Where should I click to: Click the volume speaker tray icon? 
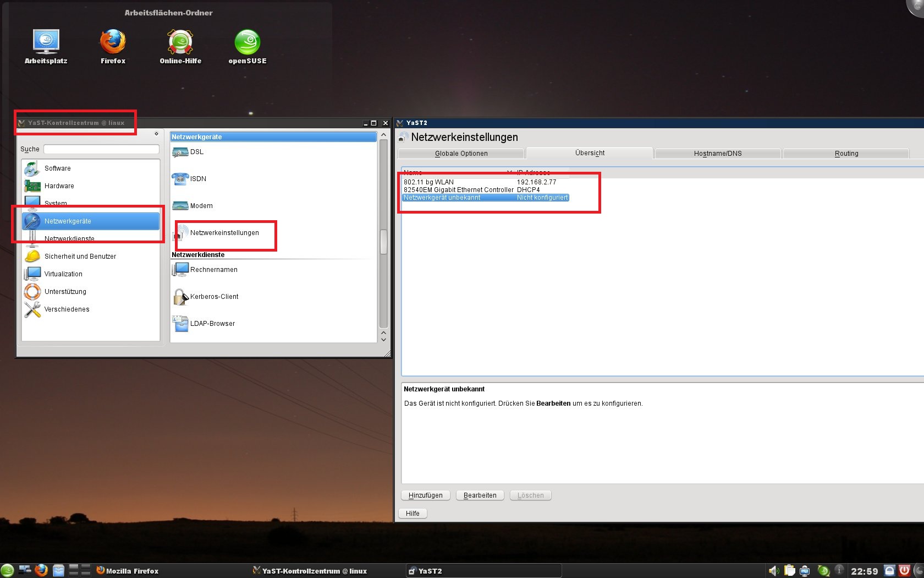point(774,571)
